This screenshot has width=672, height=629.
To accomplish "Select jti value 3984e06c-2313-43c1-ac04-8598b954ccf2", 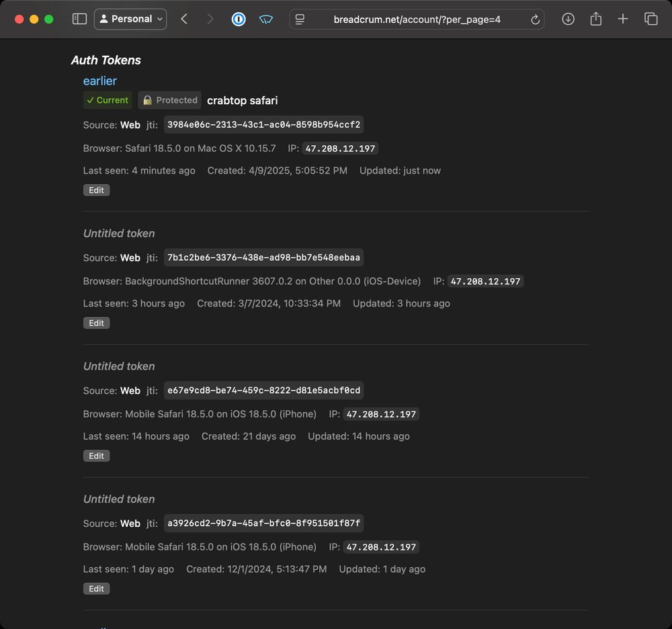I will [x=263, y=125].
